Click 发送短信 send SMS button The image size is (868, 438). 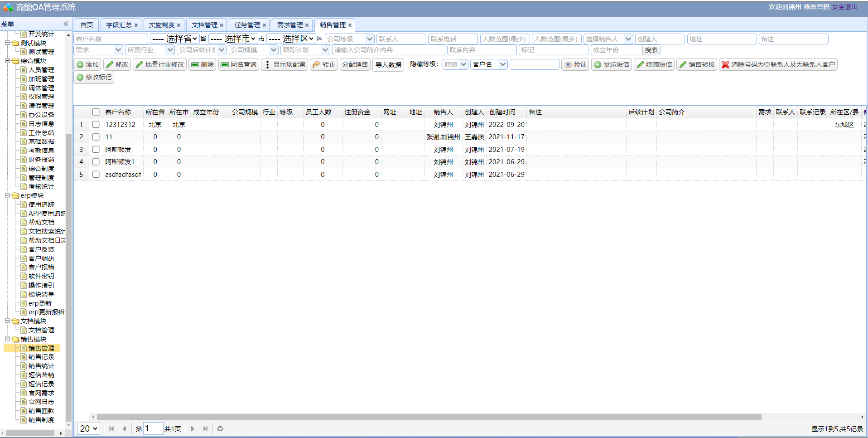coord(611,64)
